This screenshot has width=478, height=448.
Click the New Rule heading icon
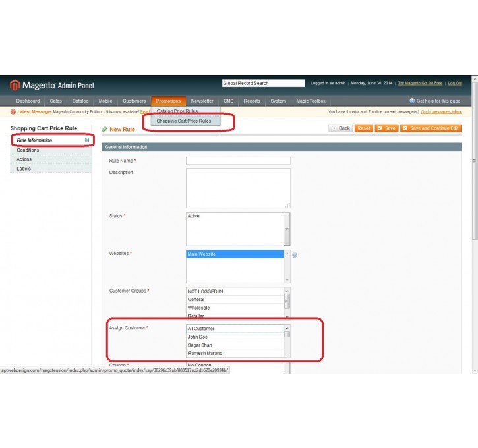pos(105,129)
